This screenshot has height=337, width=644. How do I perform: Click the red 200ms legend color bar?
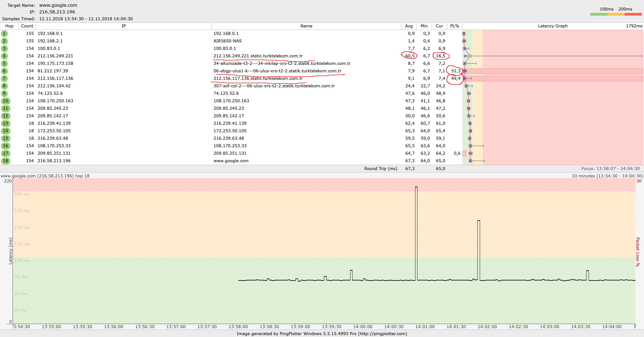pyautogui.click(x=633, y=14)
